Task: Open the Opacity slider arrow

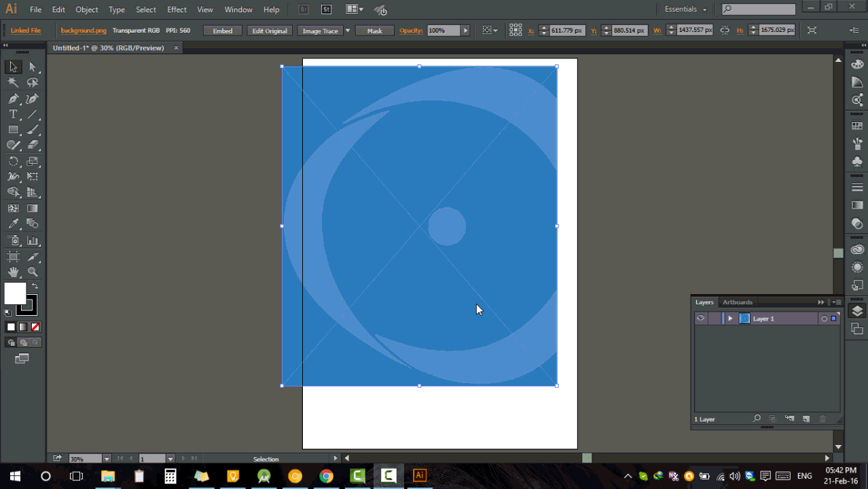Action: click(x=465, y=31)
